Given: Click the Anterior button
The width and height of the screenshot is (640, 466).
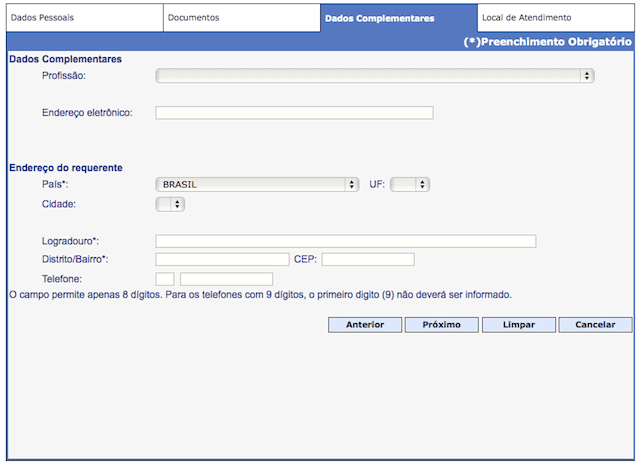Looking at the screenshot, I should (365, 325).
